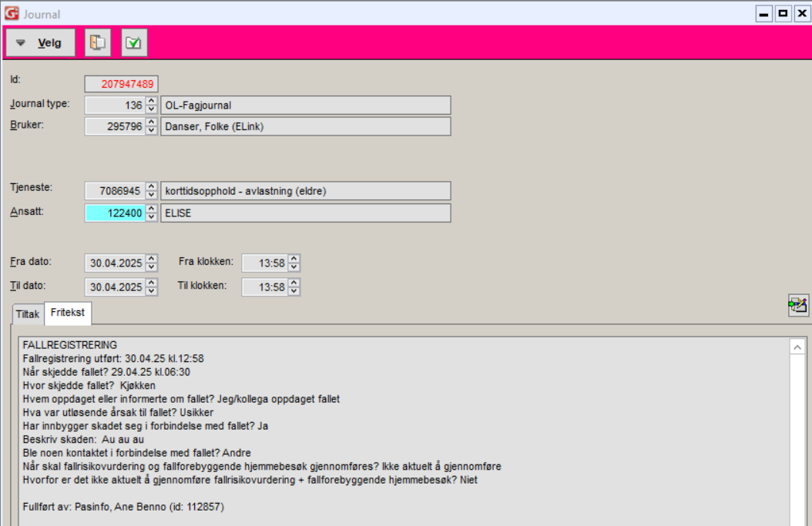Adjust the Til klokken time spinner
Viewport: 812px width, 526px height.
294,287
